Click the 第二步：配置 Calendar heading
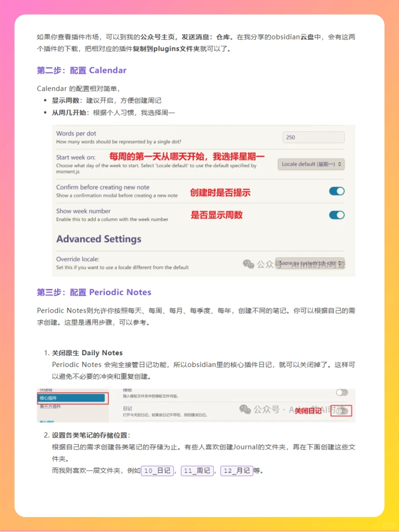This screenshot has width=399, height=532. point(82,70)
